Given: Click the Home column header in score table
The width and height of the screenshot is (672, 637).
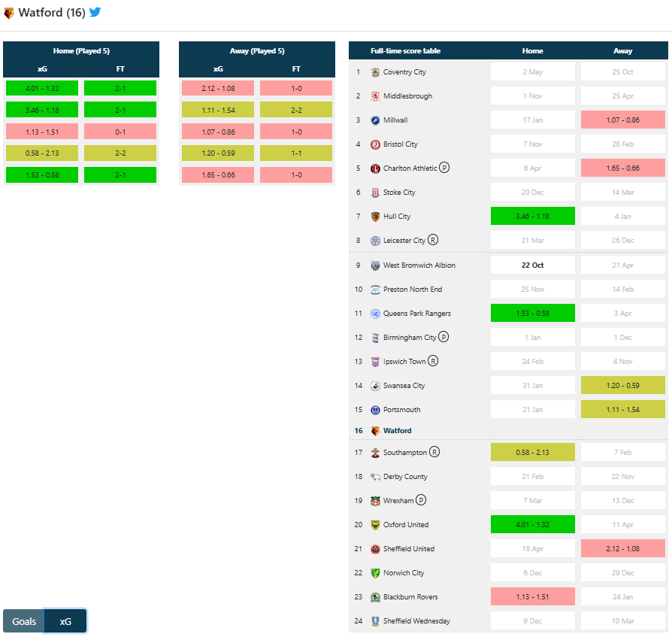Looking at the screenshot, I should pyautogui.click(x=532, y=51).
